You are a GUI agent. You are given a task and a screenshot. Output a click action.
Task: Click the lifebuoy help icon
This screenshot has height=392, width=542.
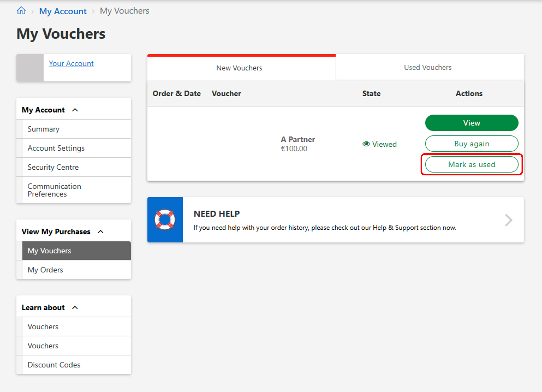[165, 220]
